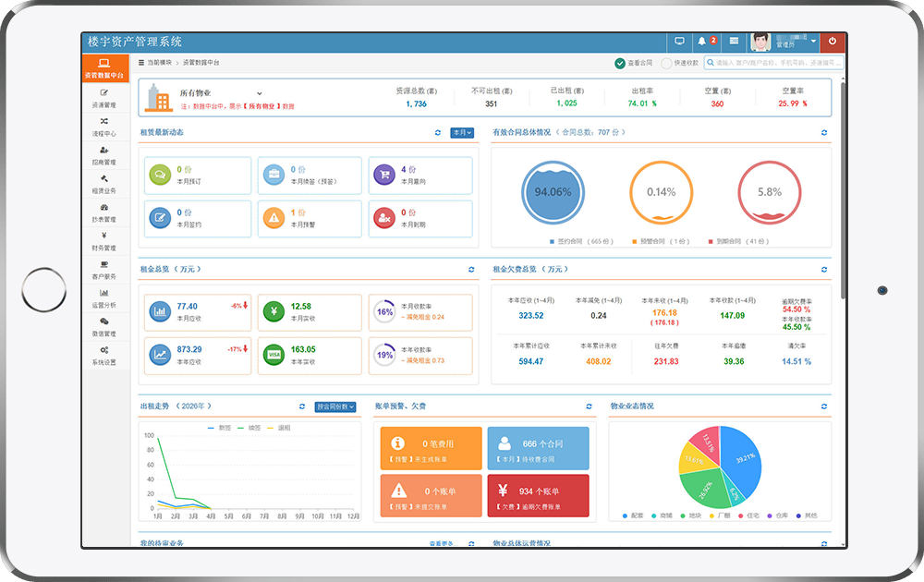924x582 pixels.
Task: Select the 资管数据中台 sidebar tab
Action: pyautogui.click(x=104, y=68)
